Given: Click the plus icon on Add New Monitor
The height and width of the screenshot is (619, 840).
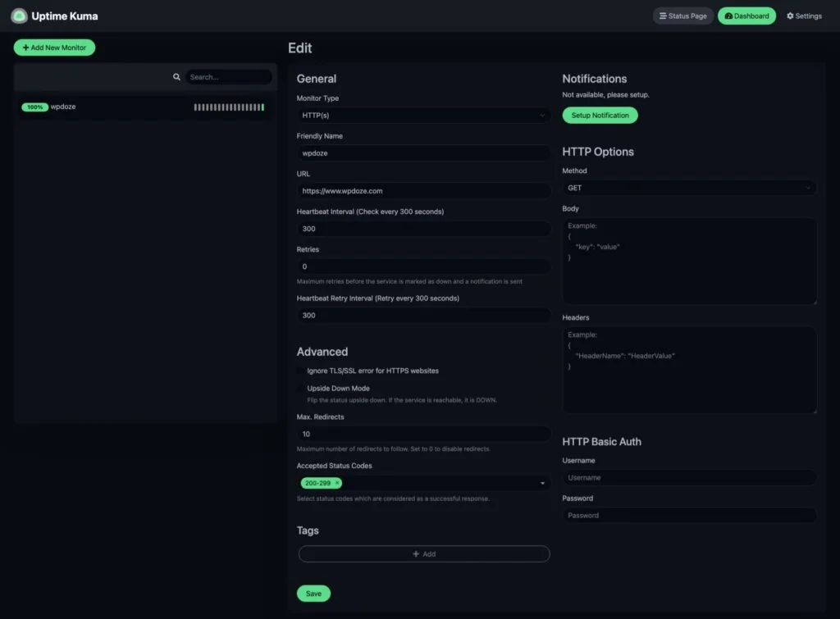Looking at the screenshot, I should click(x=27, y=47).
